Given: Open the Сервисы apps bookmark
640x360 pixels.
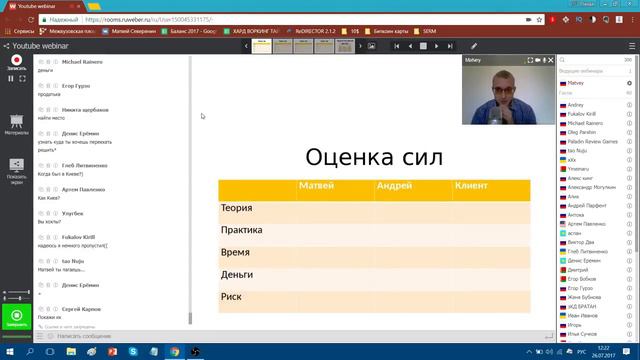Looking at the screenshot, I should (20, 31).
